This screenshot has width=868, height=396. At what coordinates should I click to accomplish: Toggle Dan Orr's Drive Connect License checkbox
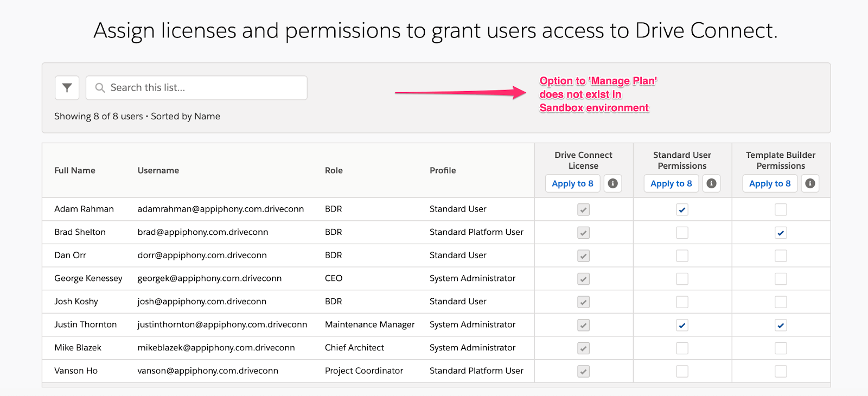(584, 256)
